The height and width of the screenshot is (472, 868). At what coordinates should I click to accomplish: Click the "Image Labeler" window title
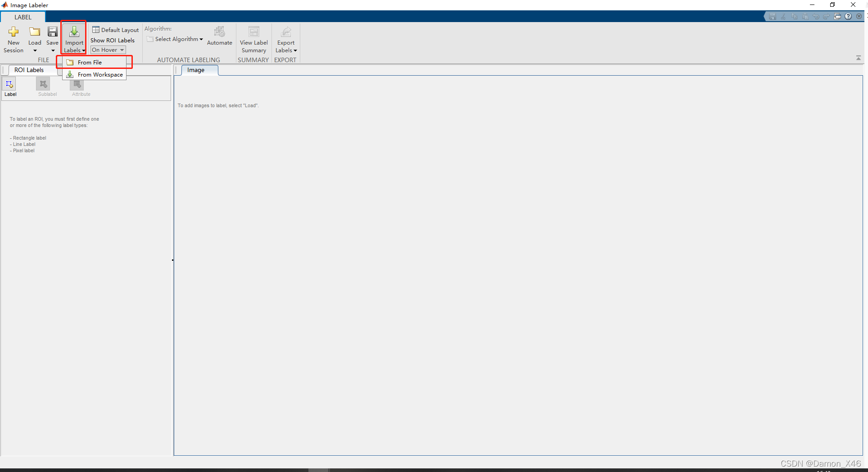pyautogui.click(x=29, y=5)
